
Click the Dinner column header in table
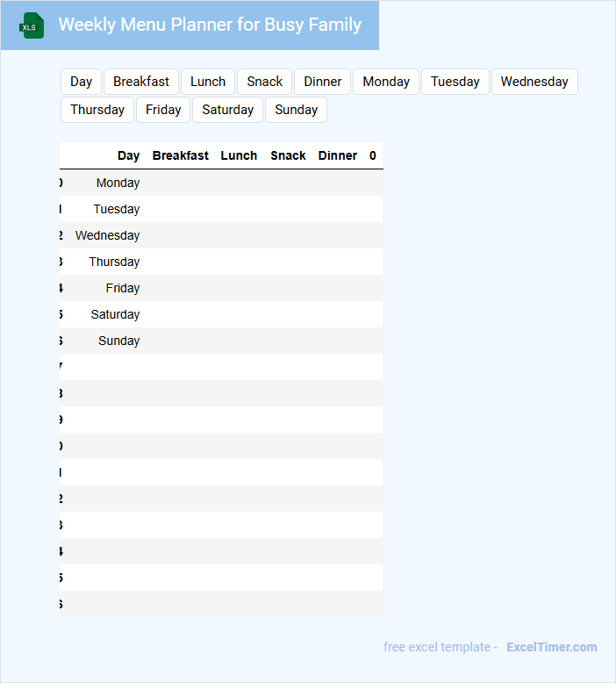(337, 155)
